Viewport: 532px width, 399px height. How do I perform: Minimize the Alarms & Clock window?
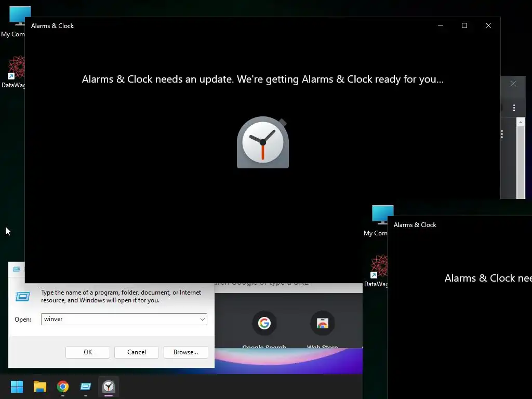pos(441,25)
